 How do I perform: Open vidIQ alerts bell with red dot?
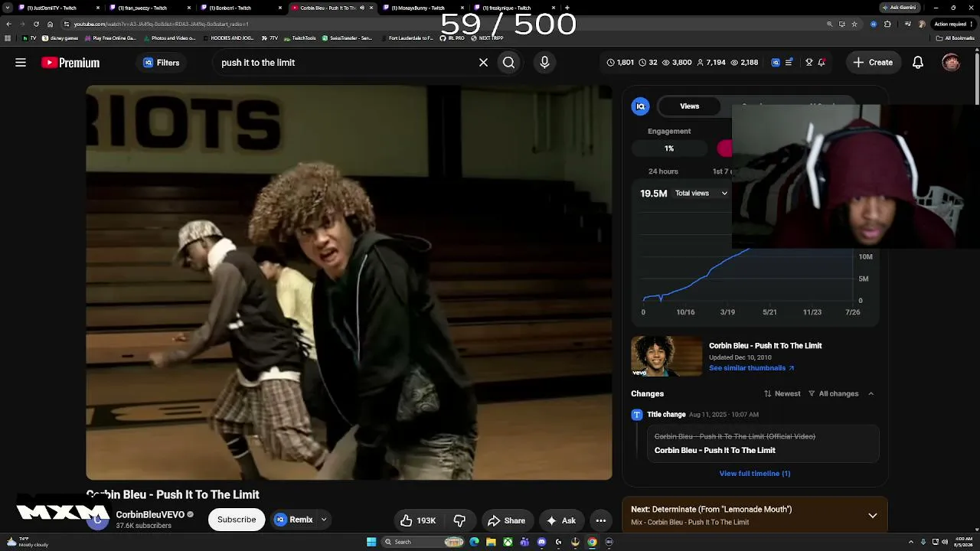point(822,63)
